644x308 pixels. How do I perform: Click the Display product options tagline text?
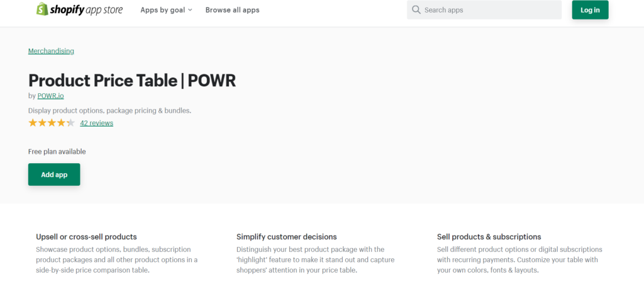click(109, 111)
